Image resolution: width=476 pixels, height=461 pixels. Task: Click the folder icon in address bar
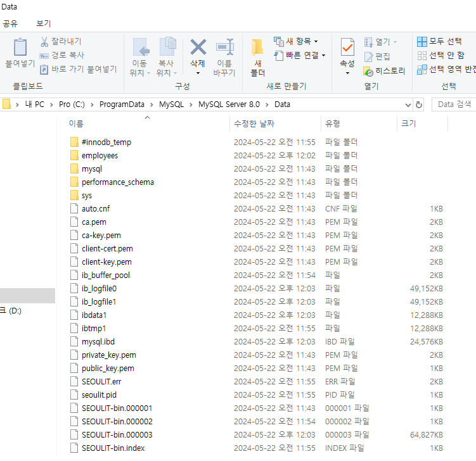pyautogui.click(x=6, y=104)
